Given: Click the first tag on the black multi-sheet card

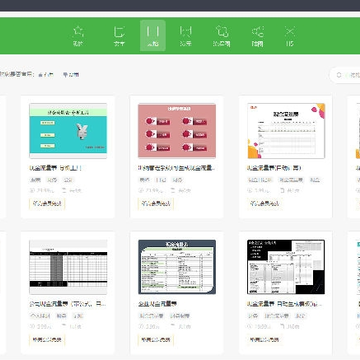Looking at the screenshot, I should (x=253, y=316).
